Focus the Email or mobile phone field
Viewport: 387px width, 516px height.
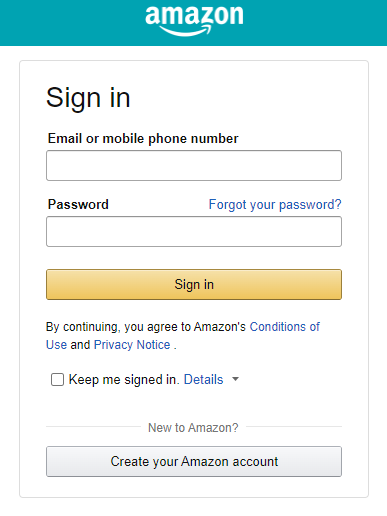(x=194, y=165)
